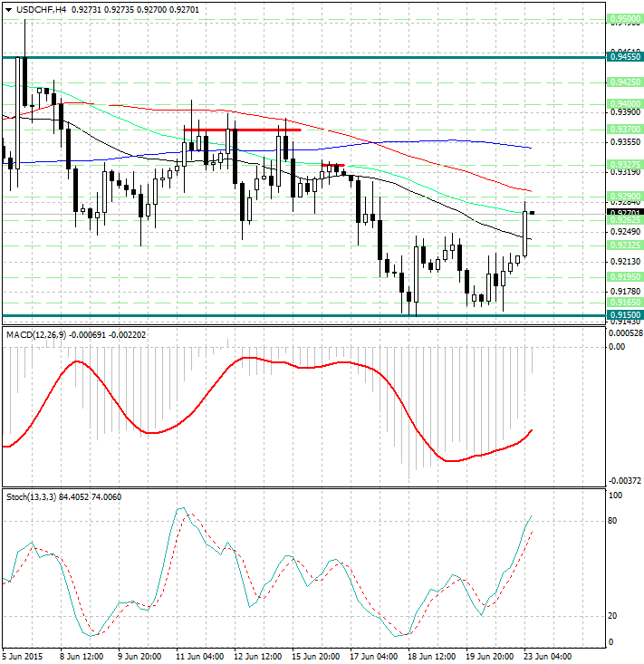The height and width of the screenshot is (664, 644).
Task: Click the Stochastic 20 level scale label
Action: [x=612, y=616]
